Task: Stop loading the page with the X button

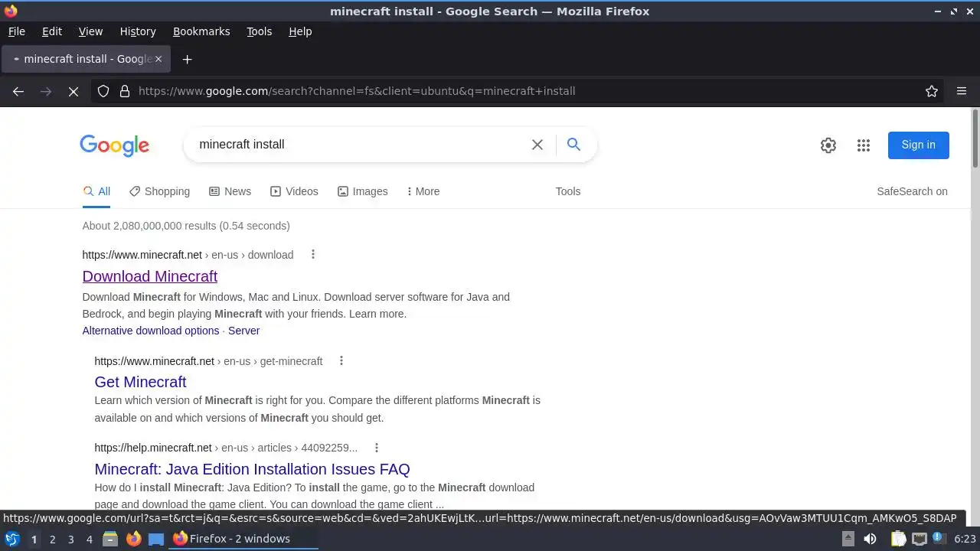Action: [73, 91]
